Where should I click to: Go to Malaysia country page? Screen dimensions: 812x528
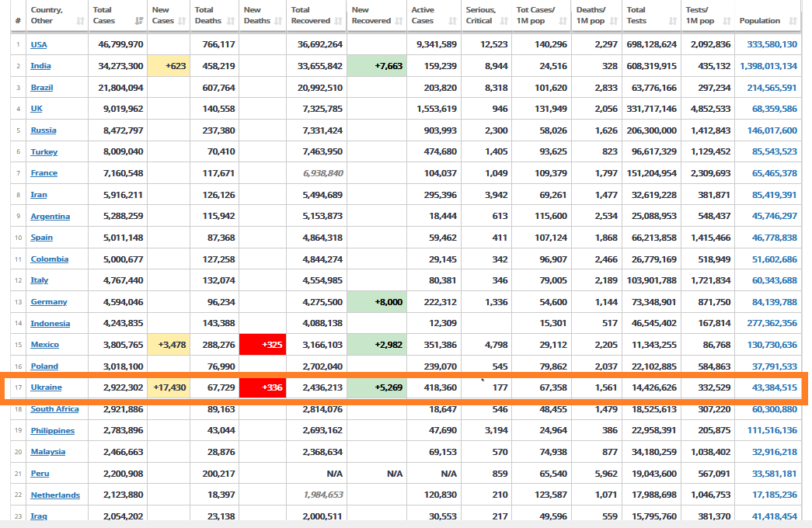(x=47, y=452)
